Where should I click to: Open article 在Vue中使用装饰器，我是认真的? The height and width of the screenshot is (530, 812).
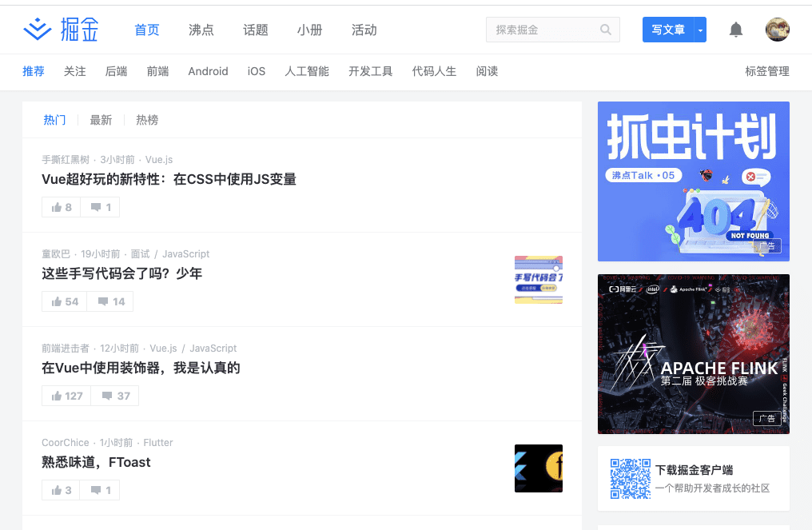point(141,368)
